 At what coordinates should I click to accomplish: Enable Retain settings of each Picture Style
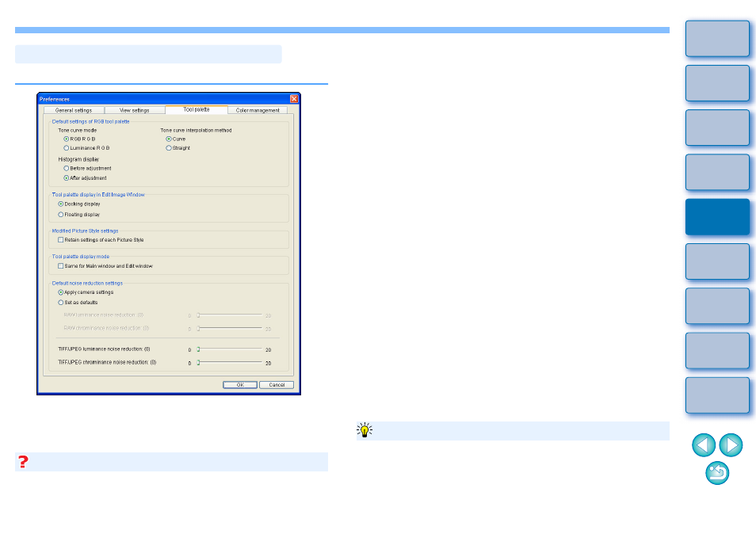(101, 239)
